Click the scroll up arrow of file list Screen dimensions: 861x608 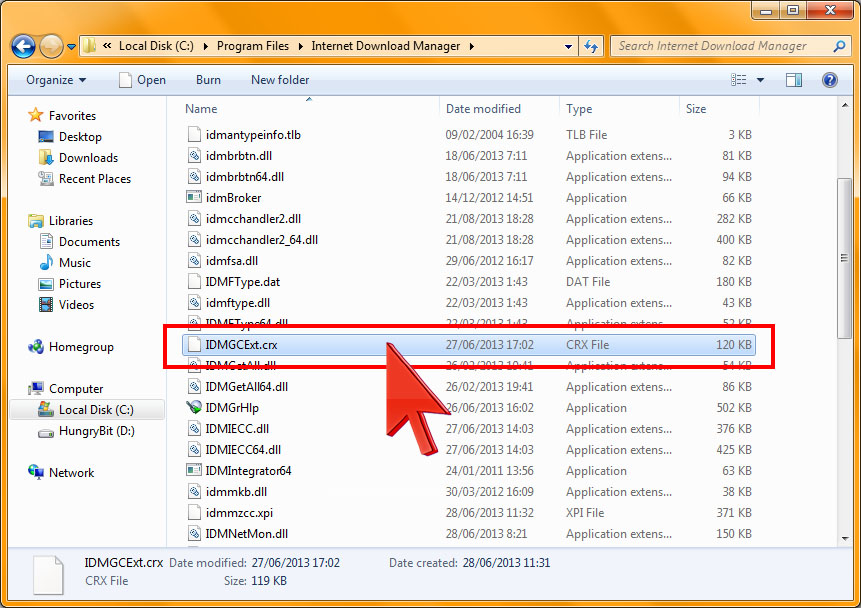coord(845,105)
